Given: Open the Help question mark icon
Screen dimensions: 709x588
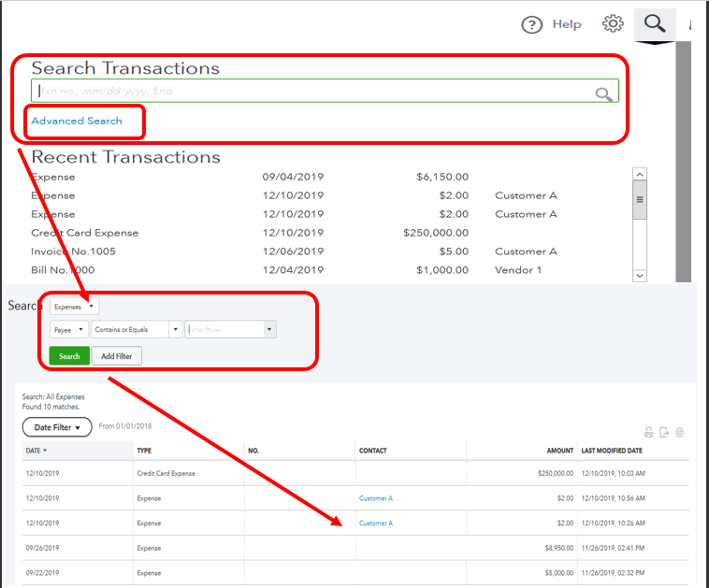Looking at the screenshot, I should pos(531,25).
